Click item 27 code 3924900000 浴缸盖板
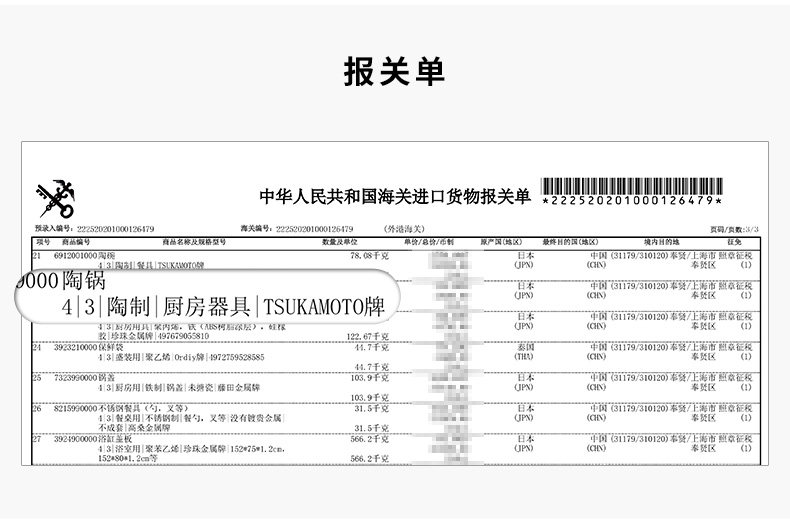 pos(93,439)
